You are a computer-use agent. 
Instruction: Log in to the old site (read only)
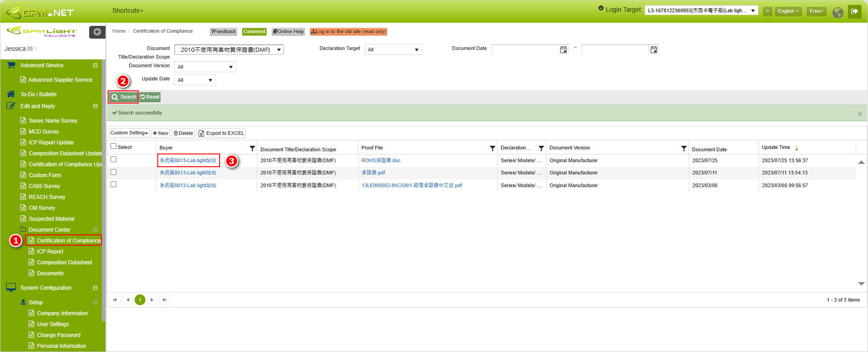click(x=348, y=32)
